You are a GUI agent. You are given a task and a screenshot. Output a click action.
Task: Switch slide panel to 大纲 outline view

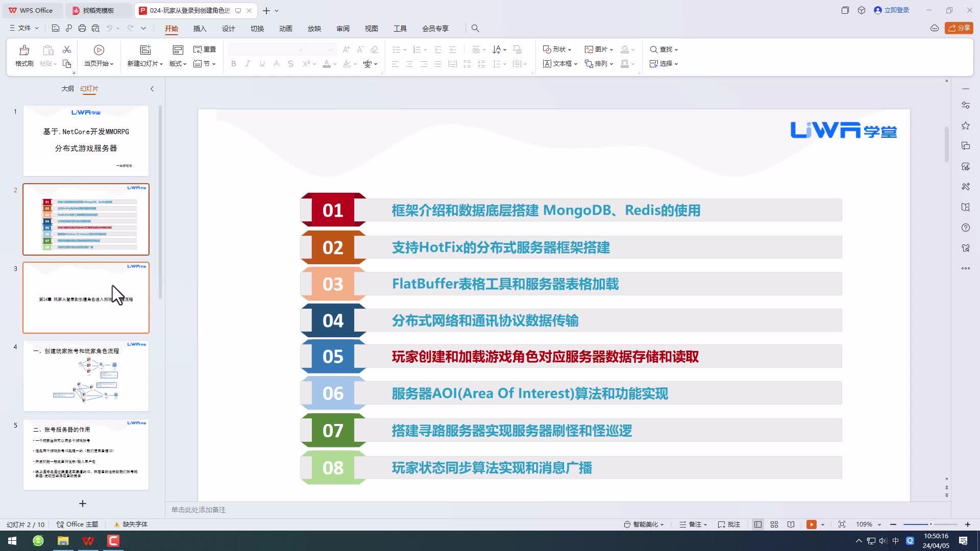point(67,88)
